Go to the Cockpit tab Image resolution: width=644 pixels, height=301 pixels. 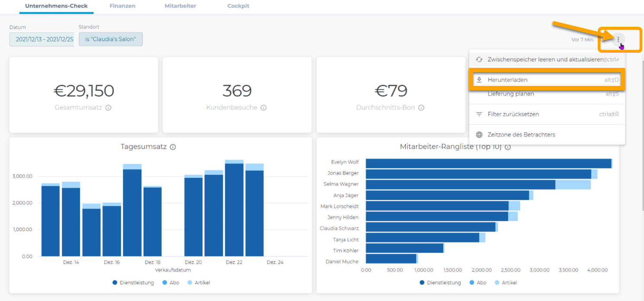pos(238,6)
